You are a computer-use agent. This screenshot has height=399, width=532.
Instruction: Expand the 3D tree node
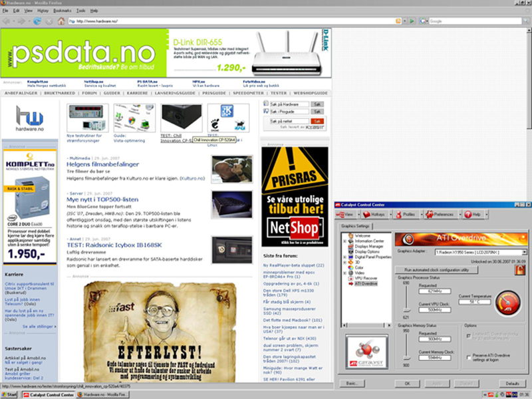(x=344, y=262)
